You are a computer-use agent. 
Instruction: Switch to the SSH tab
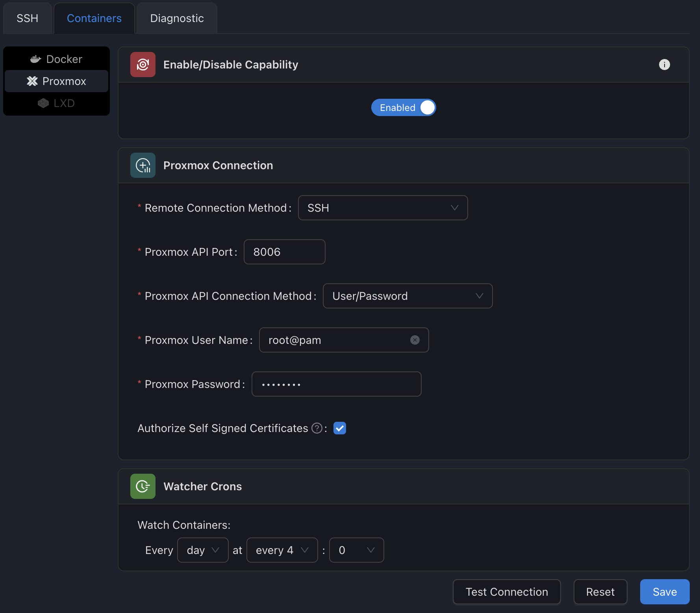(28, 18)
